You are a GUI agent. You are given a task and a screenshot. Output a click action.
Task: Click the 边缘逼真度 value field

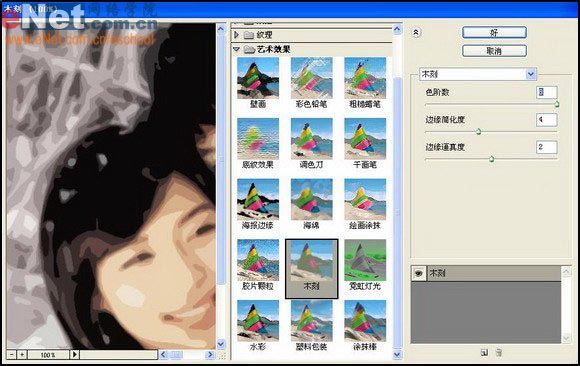pyautogui.click(x=546, y=147)
